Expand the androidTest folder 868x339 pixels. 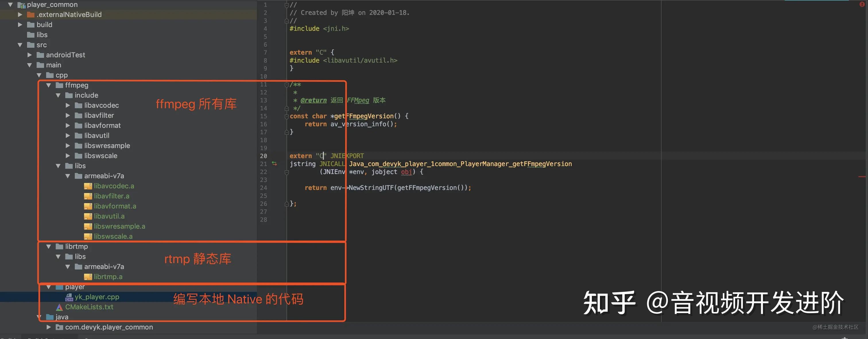pos(30,55)
